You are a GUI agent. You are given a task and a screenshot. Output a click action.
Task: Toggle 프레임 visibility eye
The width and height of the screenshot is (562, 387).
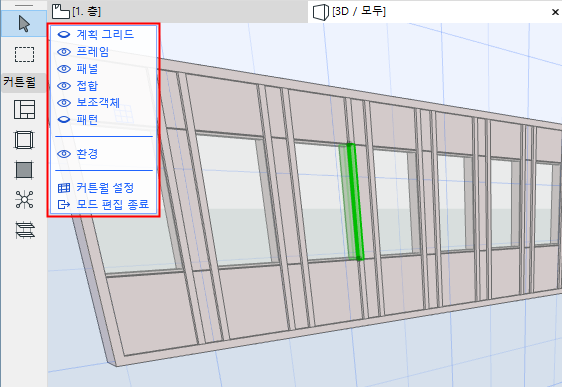[x=64, y=52]
